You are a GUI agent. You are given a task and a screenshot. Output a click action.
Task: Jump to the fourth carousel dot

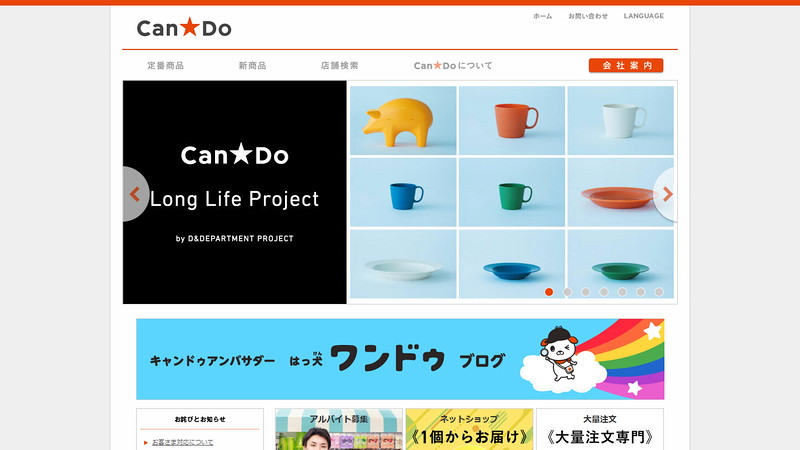pos(604,292)
